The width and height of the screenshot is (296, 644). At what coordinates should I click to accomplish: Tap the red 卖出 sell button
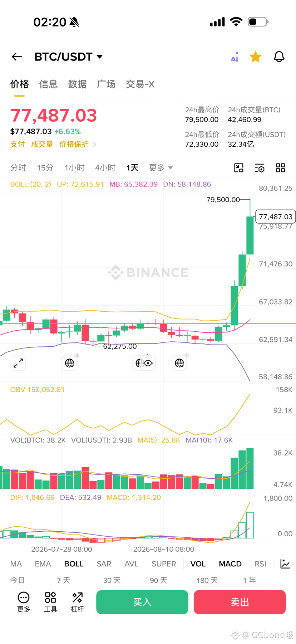click(240, 602)
